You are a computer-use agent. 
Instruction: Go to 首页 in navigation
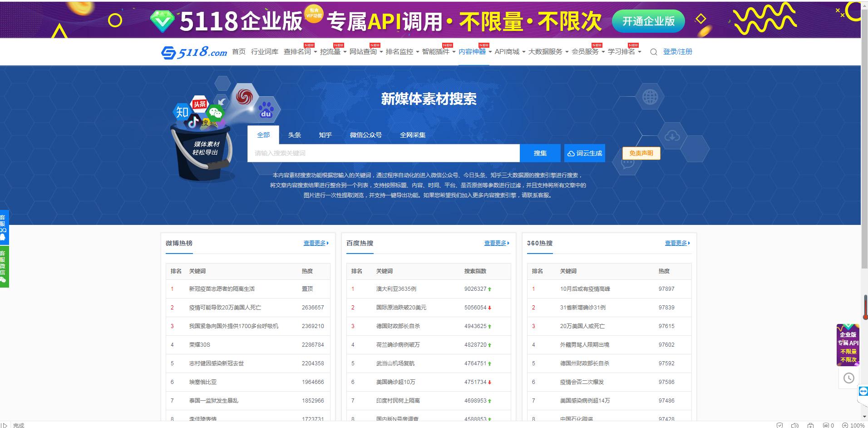point(239,52)
